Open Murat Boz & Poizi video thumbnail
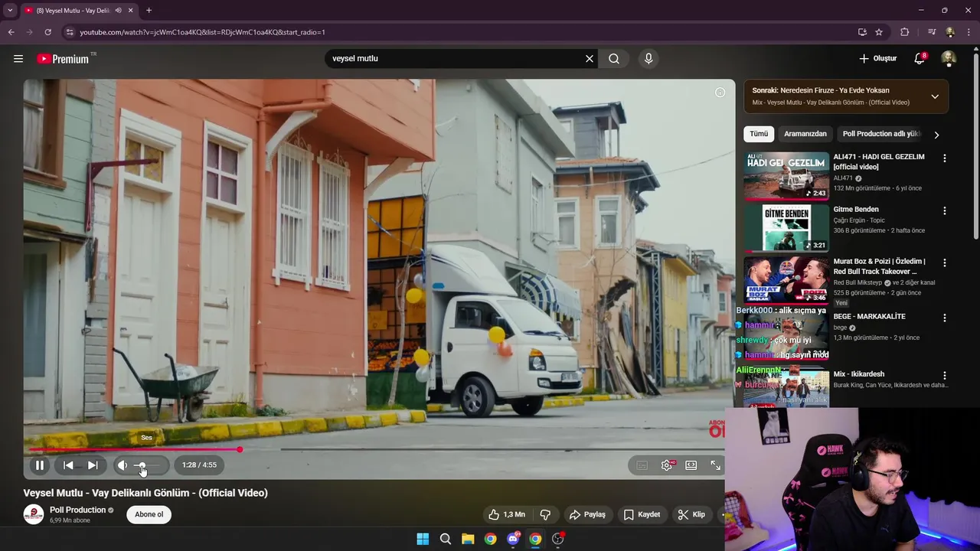Image resolution: width=980 pixels, height=551 pixels. click(786, 279)
